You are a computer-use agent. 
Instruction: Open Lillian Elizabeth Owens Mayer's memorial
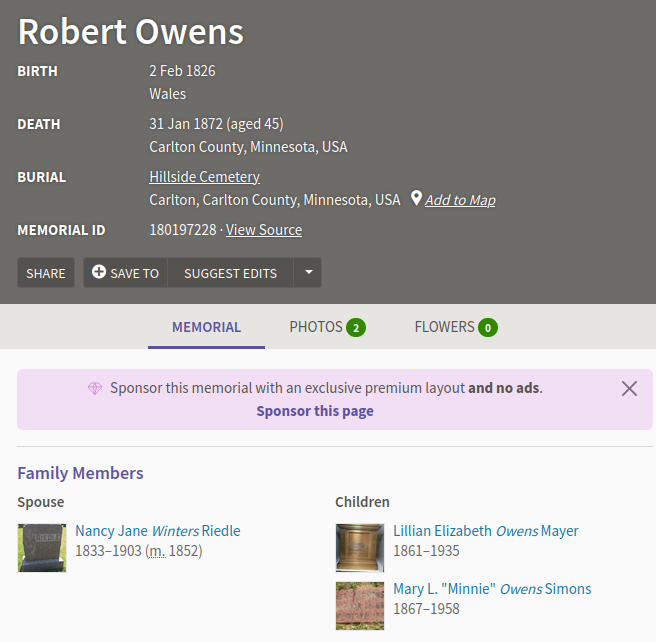[x=485, y=531]
